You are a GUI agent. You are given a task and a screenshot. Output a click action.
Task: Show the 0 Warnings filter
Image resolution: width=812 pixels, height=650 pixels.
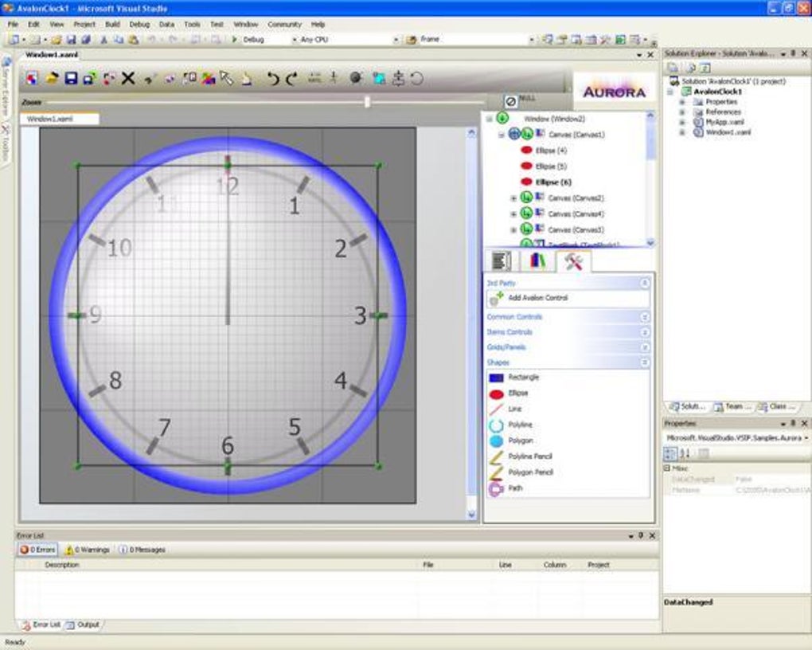[x=88, y=550]
